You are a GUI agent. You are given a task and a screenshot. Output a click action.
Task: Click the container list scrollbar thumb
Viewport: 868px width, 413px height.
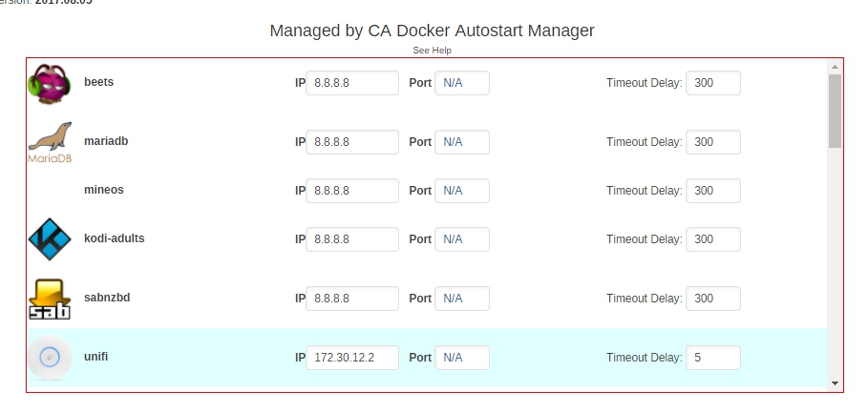click(835, 111)
